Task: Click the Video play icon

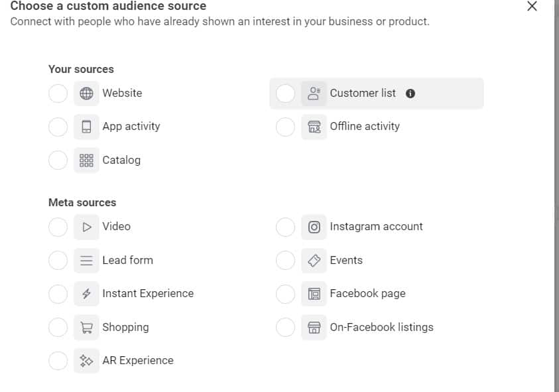Action: [86, 227]
